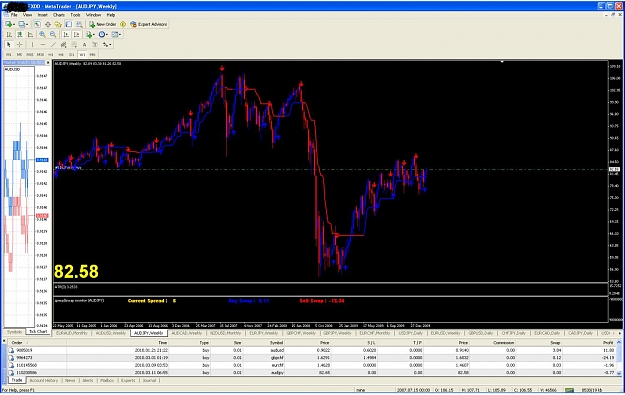
Task: Open the Journal terminal tab
Action: click(149, 380)
